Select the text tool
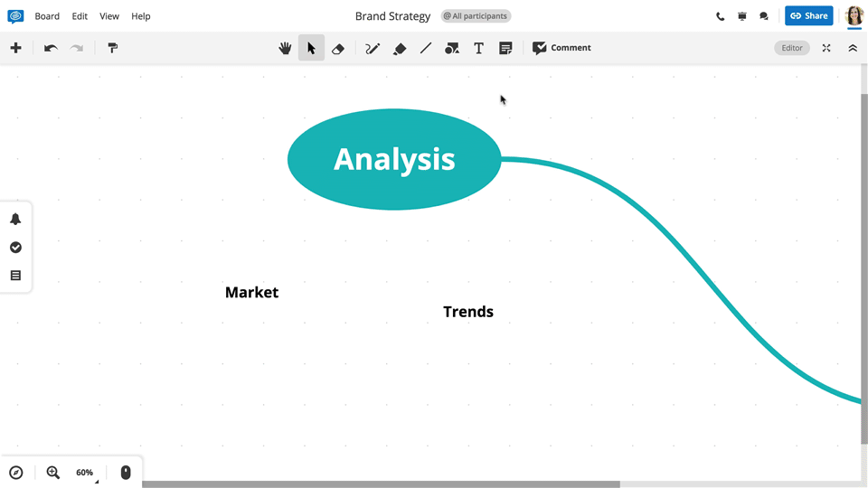The height and width of the screenshot is (488, 868). (x=479, y=49)
